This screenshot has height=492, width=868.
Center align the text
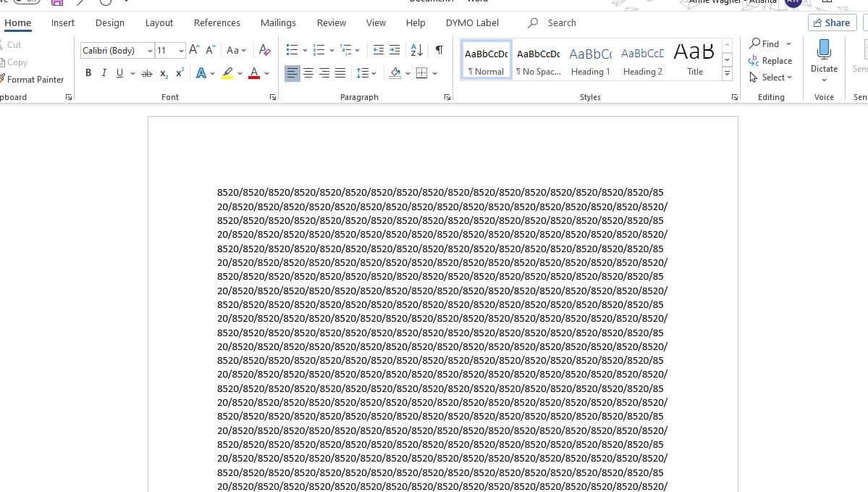pos(308,73)
